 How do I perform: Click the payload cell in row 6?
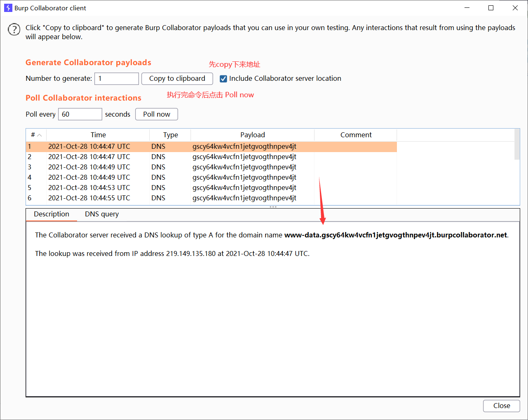coord(253,198)
